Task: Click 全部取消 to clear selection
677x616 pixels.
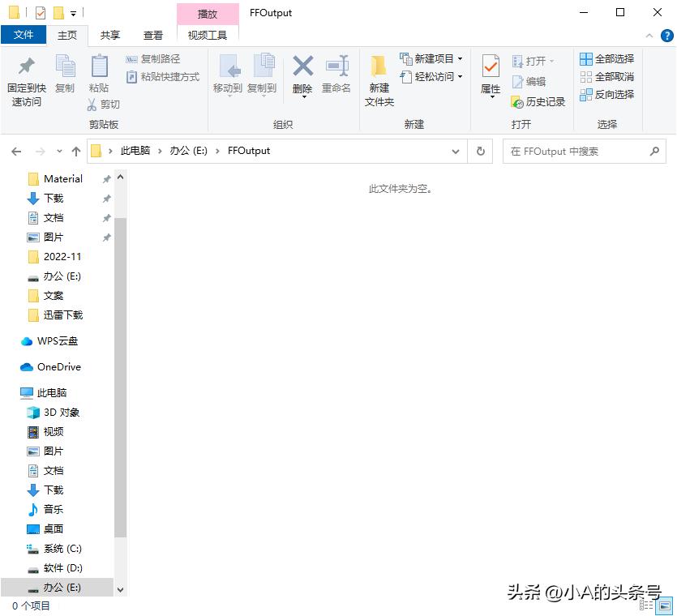Action: point(607,77)
